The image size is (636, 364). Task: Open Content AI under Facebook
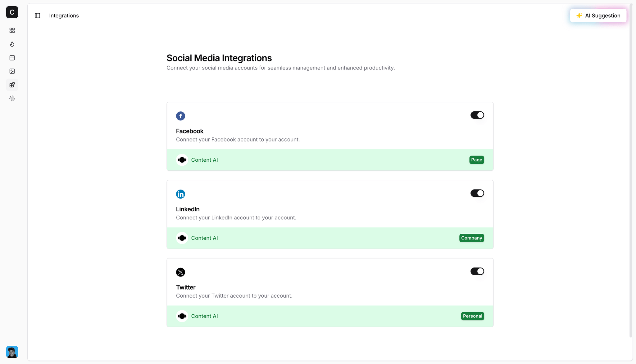pyautogui.click(x=204, y=160)
